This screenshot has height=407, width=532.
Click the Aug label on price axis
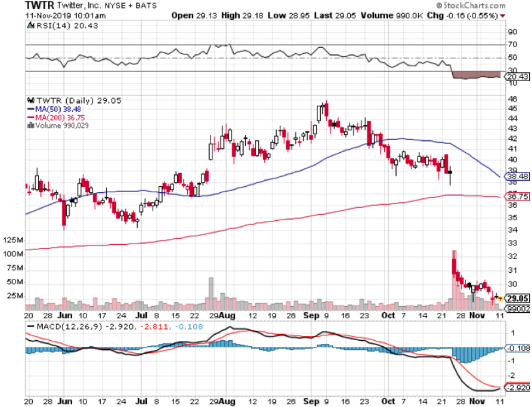click(227, 316)
